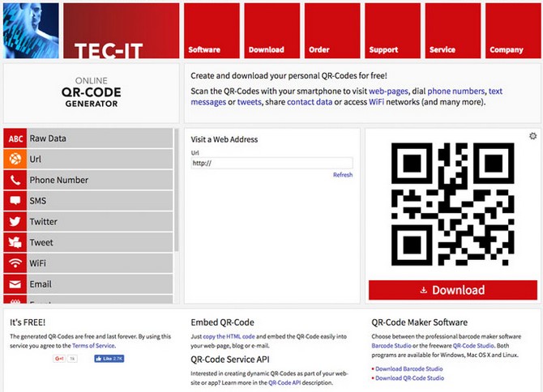Follow the phone numbers link

tap(456, 92)
